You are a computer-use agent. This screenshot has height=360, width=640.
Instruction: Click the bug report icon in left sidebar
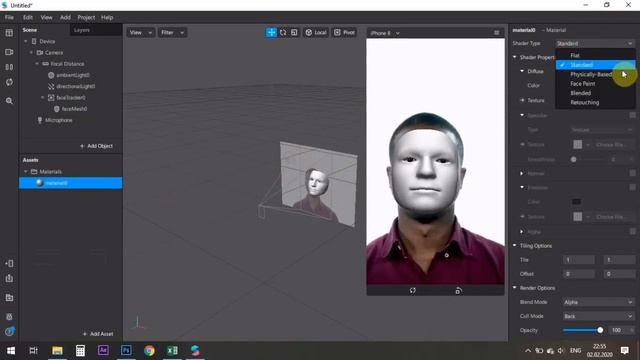point(9,317)
